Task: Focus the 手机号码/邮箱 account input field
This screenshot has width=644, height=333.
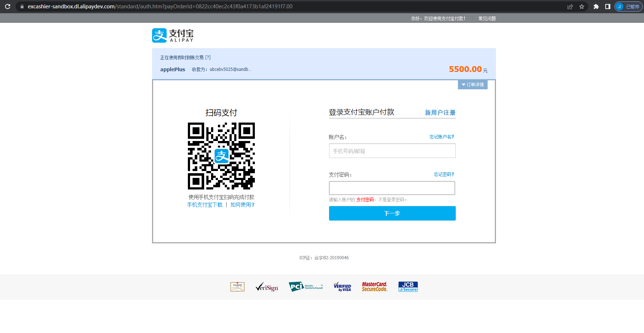Action: tap(392, 151)
